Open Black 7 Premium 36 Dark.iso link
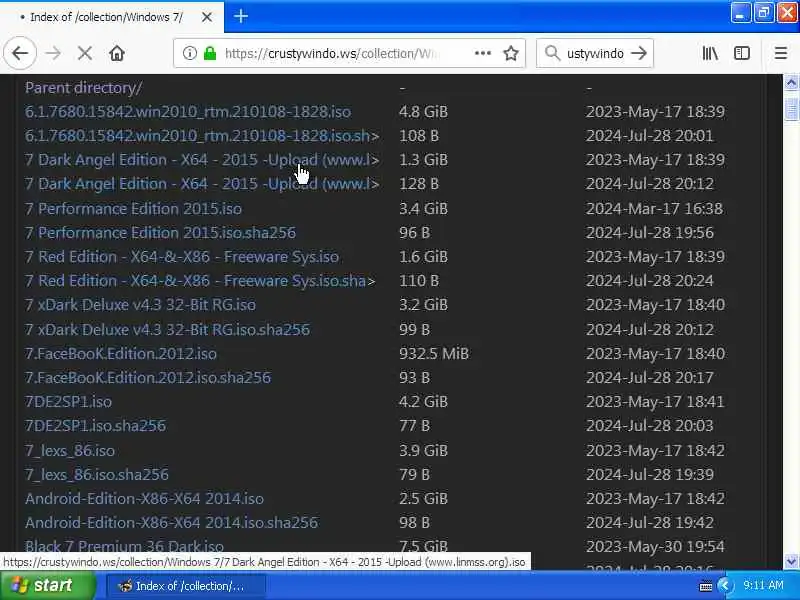 click(124, 545)
